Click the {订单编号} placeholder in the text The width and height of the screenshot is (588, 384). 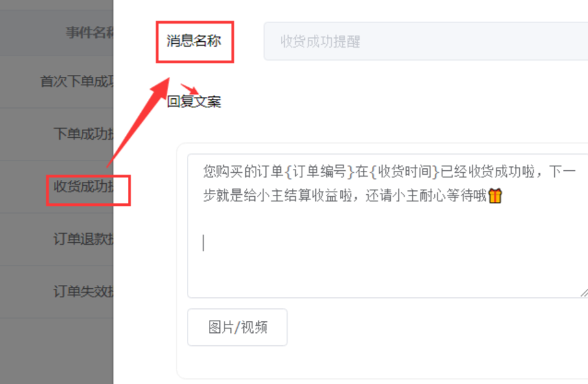pyautogui.click(x=319, y=172)
